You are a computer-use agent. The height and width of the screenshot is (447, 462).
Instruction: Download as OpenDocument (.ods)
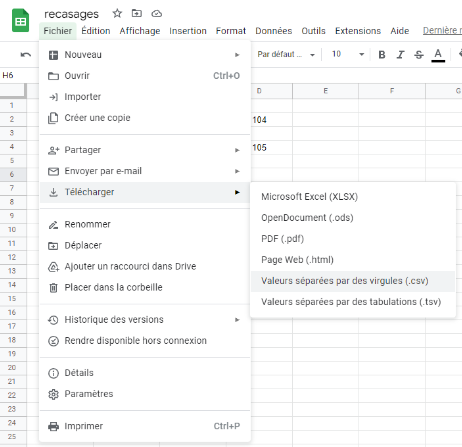click(353, 218)
